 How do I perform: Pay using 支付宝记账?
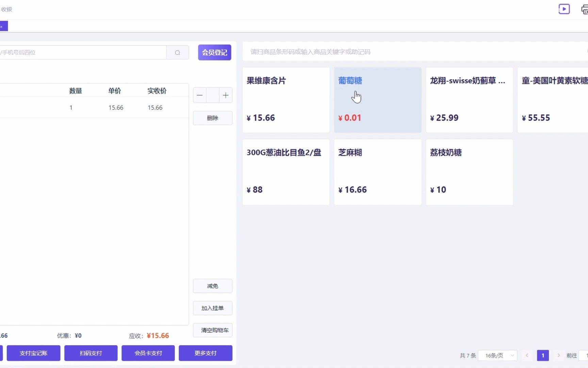(x=33, y=353)
